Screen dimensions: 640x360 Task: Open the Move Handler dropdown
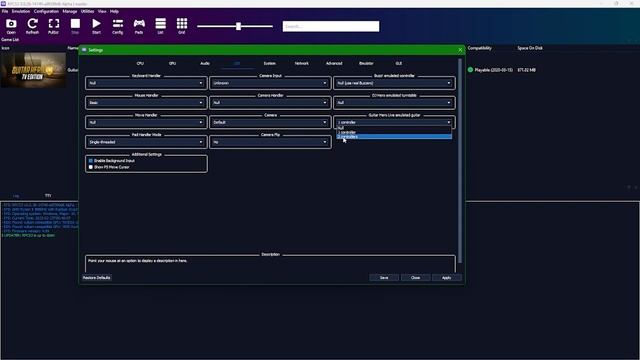146,122
